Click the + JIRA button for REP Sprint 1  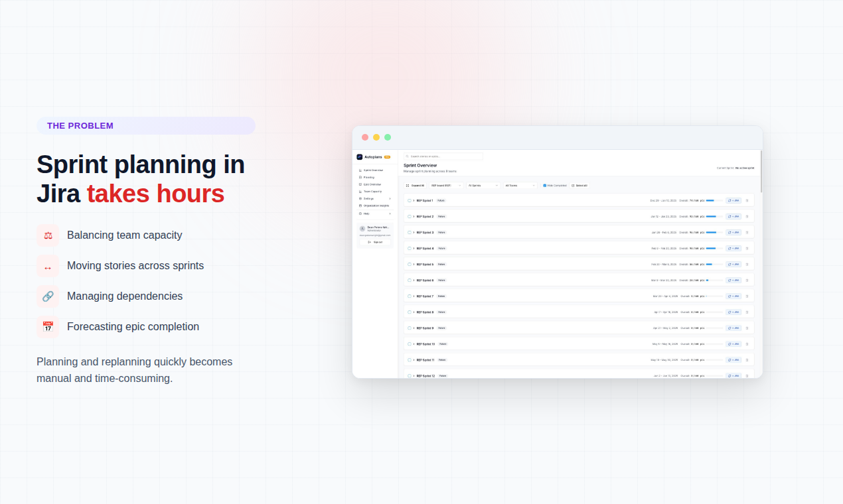(733, 200)
